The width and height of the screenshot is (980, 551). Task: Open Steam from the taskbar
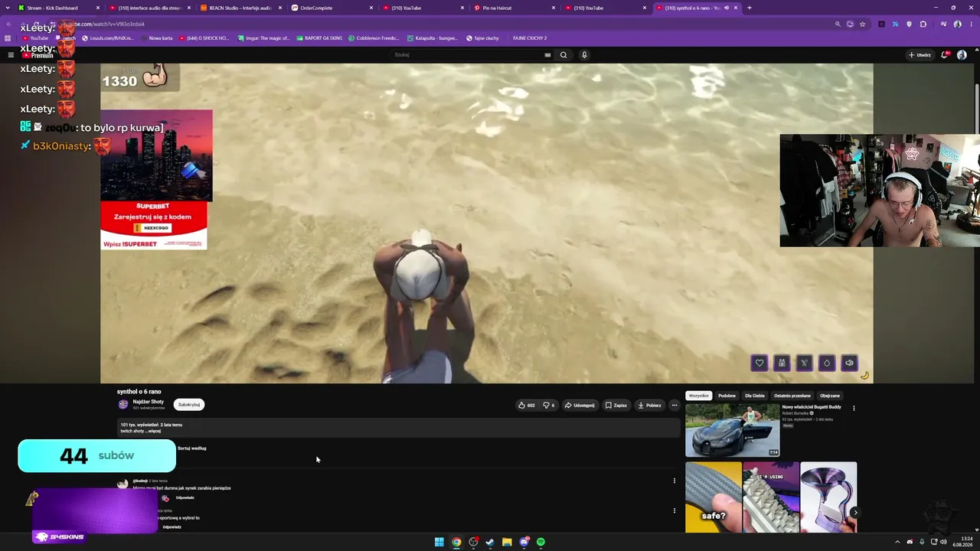pyautogui.click(x=490, y=542)
